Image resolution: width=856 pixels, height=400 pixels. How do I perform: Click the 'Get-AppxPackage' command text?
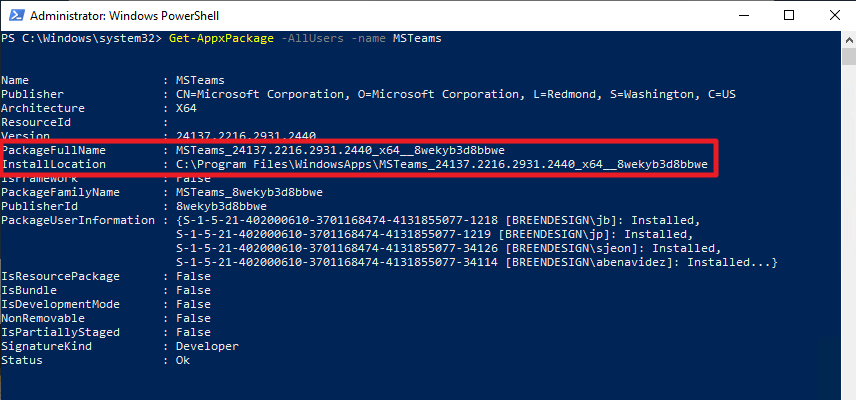point(221,39)
